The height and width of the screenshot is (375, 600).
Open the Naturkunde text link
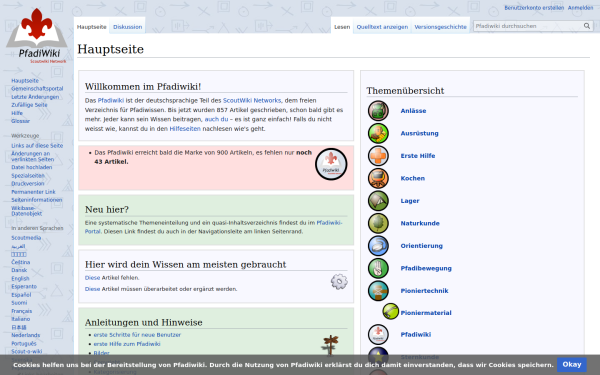click(420, 223)
